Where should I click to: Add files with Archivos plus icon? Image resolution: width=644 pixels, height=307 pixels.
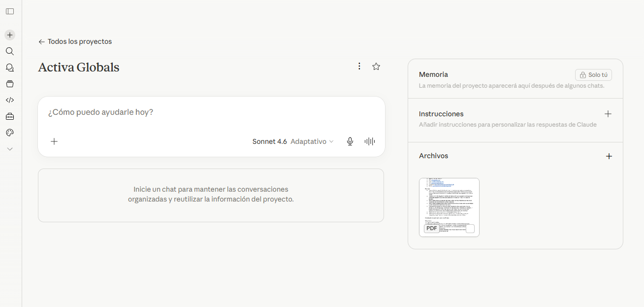(609, 156)
